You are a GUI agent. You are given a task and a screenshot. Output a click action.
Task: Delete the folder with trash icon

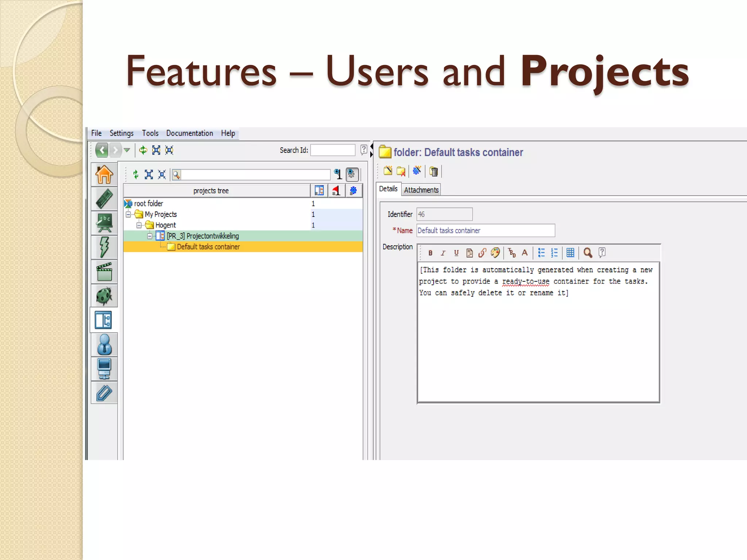(x=434, y=171)
